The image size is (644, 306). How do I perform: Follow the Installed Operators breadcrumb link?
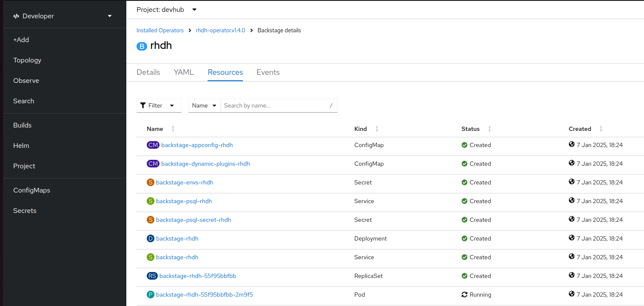(160, 31)
